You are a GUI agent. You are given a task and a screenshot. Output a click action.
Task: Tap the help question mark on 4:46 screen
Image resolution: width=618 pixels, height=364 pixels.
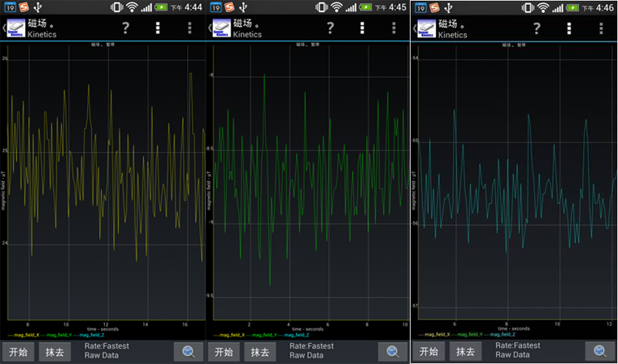[x=537, y=28]
